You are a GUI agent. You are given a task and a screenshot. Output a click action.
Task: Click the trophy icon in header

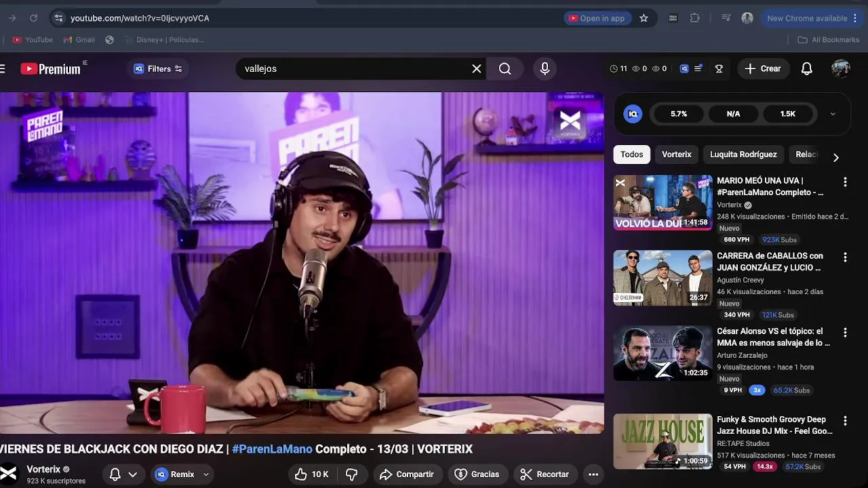click(719, 68)
